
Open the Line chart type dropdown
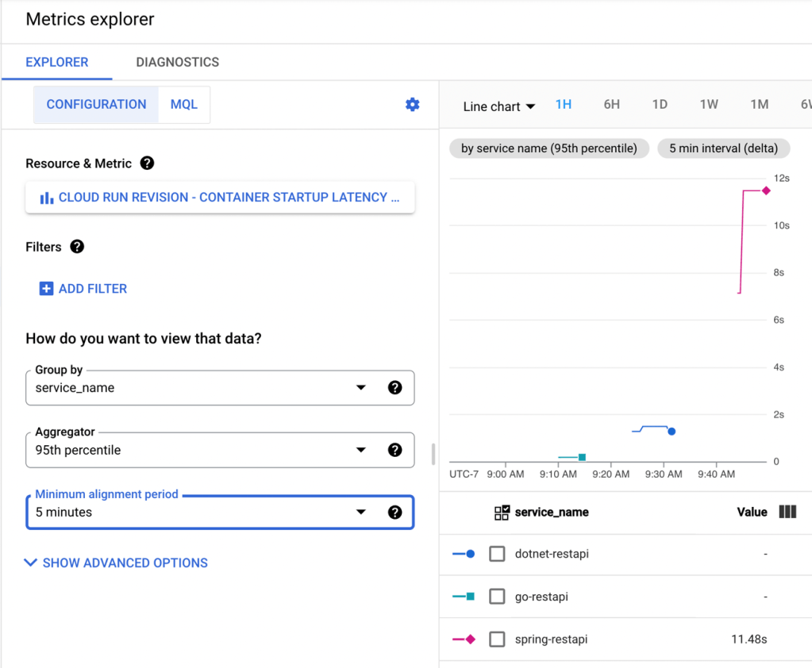pos(499,106)
